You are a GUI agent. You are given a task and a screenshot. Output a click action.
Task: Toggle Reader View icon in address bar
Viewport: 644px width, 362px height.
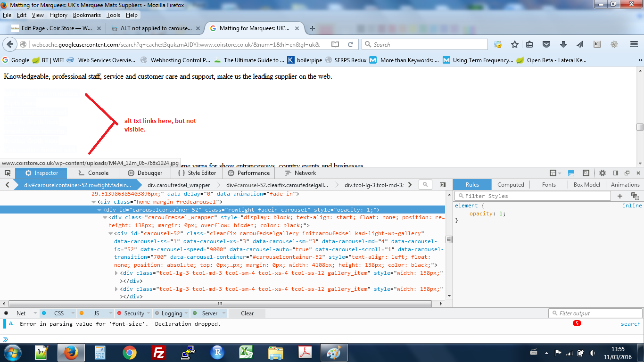click(x=335, y=44)
